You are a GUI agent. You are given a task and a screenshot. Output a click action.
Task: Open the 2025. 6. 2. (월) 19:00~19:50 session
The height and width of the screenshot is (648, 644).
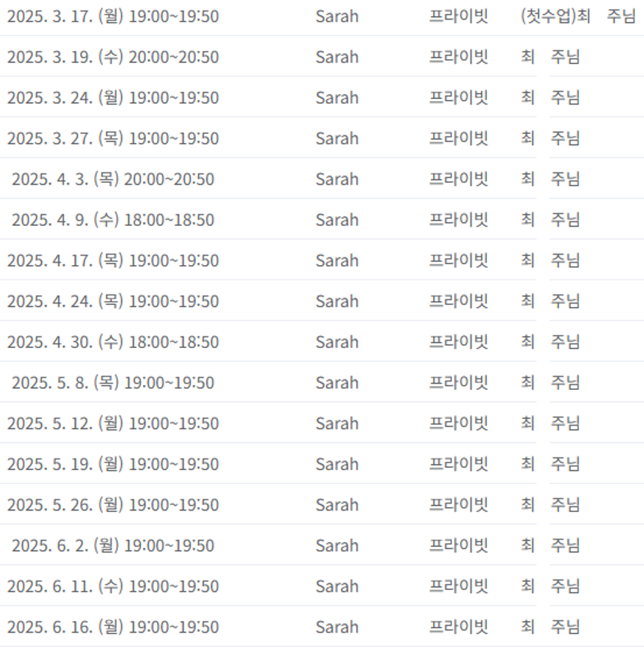point(113,545)
